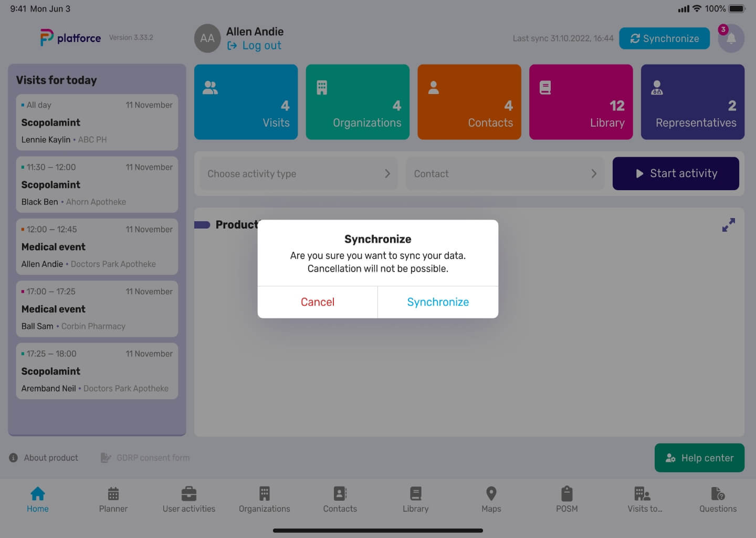Open the All day Scopolamint visit
This screenshot has height=538, width=756.
[x=97, y=122]
